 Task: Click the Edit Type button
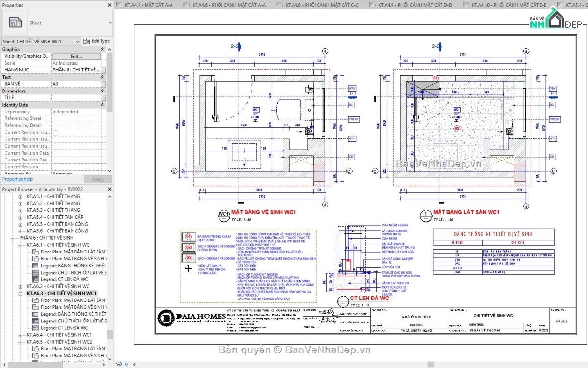(x=97, y=41)
